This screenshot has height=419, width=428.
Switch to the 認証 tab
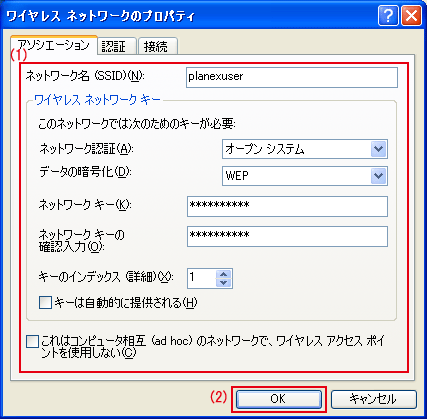(x=117, y=46)
